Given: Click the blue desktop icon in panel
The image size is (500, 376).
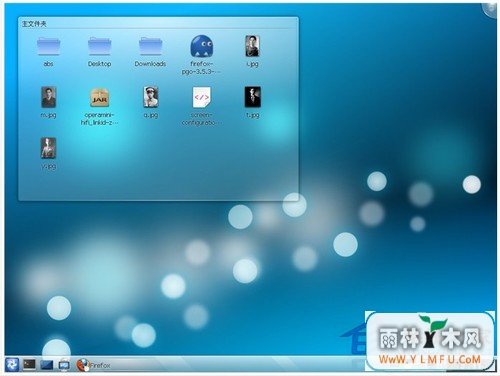Looking at the screenshot, I should click(47, 365).
